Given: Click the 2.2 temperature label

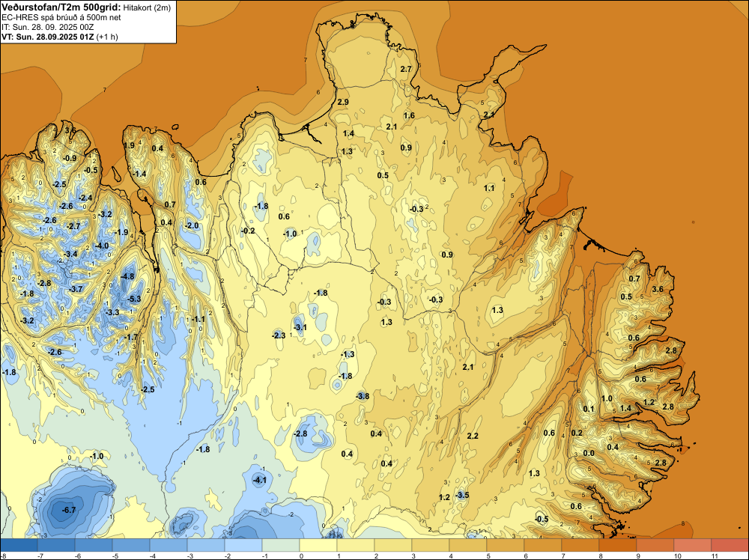Looking at the screenshot, I should tap(473, 436).
